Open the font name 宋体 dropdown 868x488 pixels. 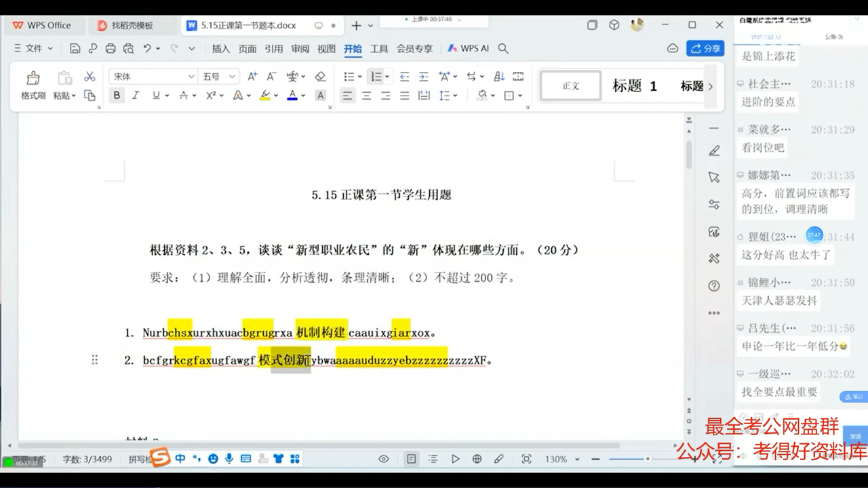[191, 77]
